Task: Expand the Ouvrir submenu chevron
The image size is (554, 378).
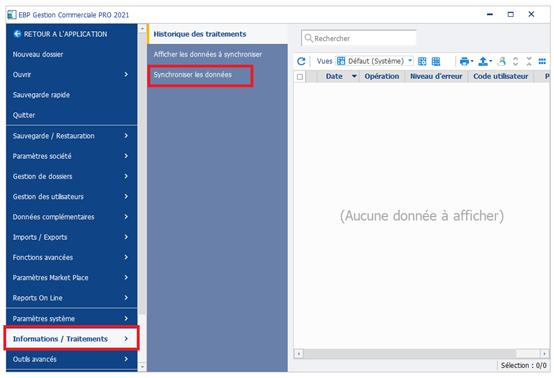Action: (x=126, y=74)
